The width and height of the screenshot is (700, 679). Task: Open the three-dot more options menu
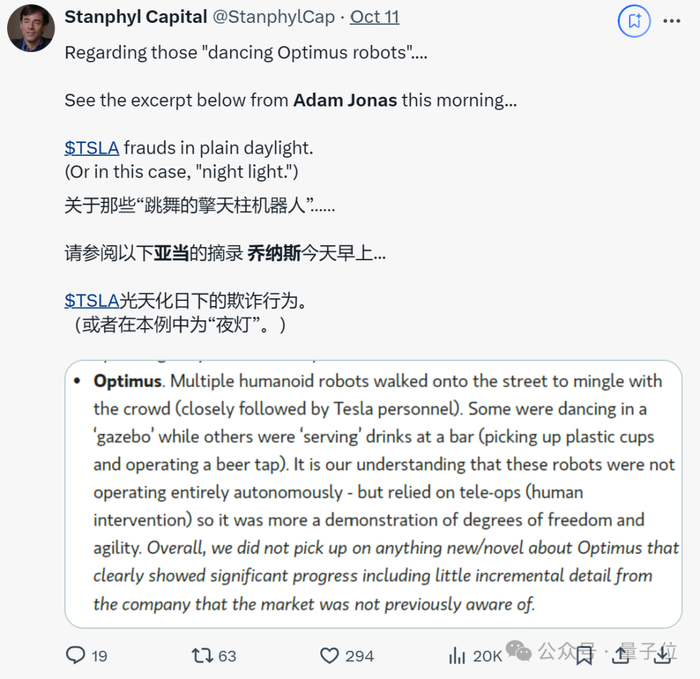[x=672, y=19]
